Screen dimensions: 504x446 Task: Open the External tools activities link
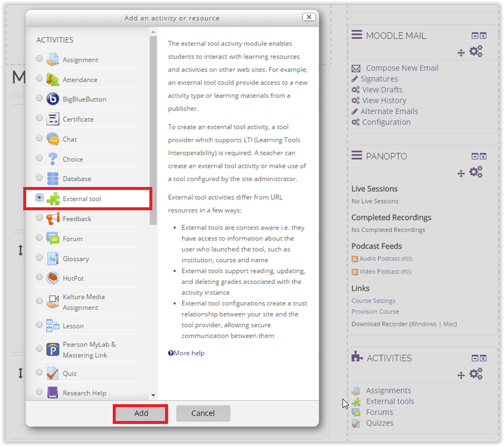pos(390,401)
